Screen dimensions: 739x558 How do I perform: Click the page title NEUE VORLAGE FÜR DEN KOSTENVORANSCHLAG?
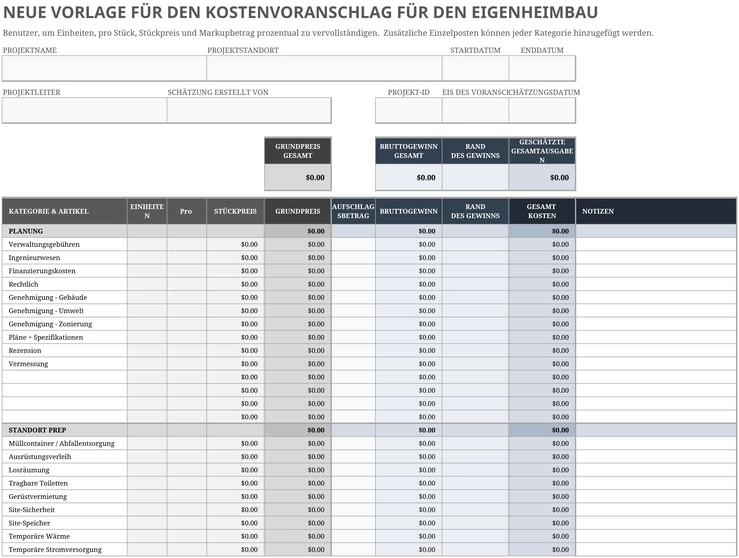(301, 12)
